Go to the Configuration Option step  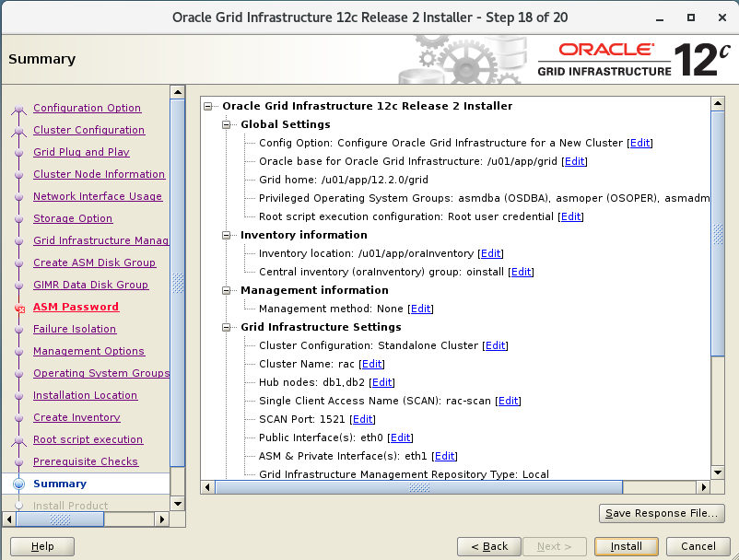[x=88, y=108]
